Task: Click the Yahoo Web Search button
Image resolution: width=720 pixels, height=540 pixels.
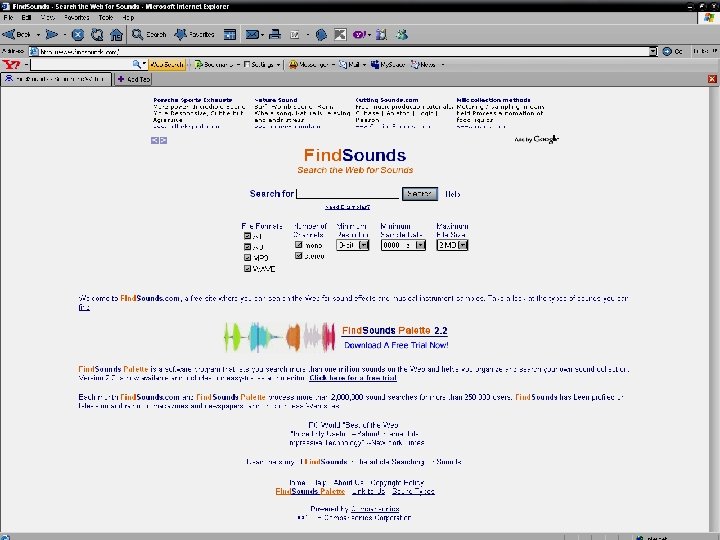Action: coord(167,65)
